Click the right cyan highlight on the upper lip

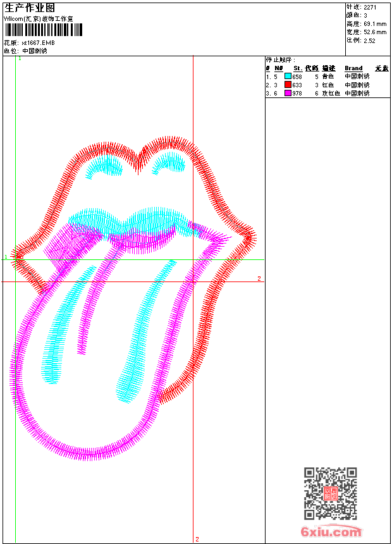[x=169, y=163]
